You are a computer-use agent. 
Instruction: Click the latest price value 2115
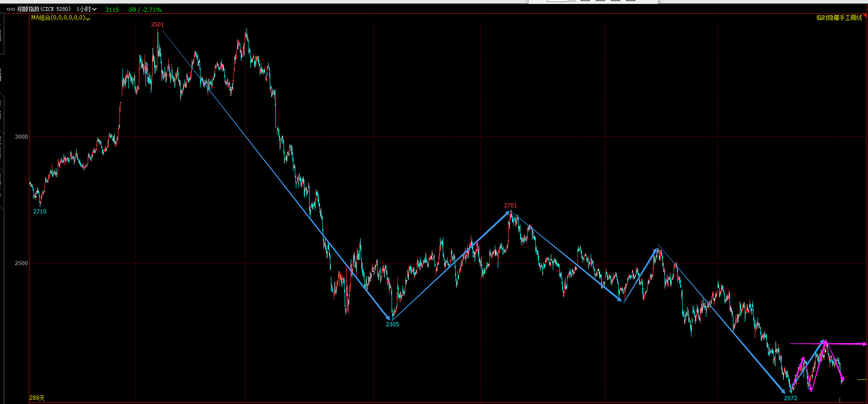pos(112,10)
